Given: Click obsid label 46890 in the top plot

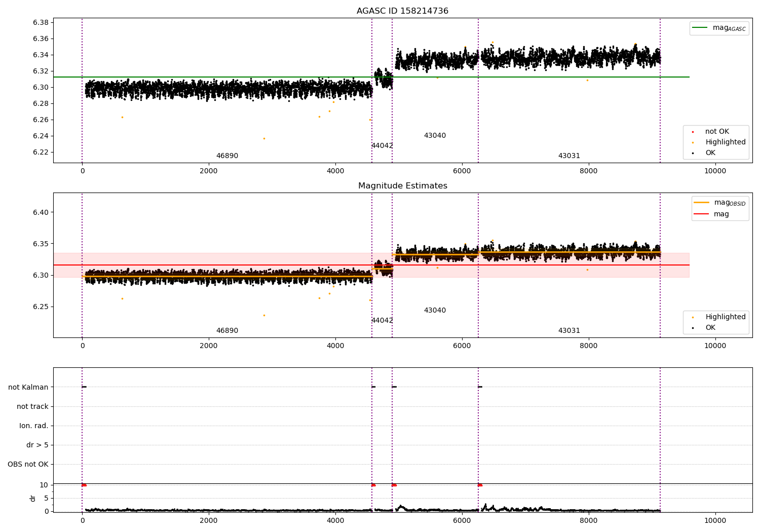Looking at the screenshot, I should click(x=227, y=156).
